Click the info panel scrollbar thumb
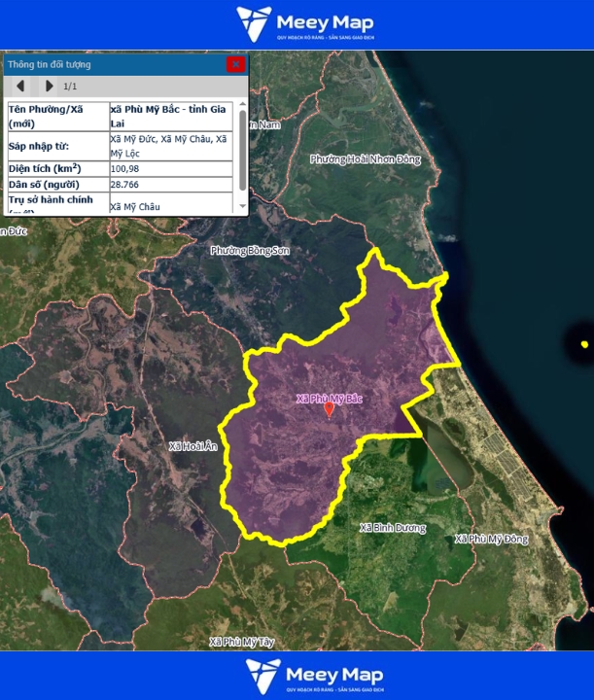Screen dimensions: 594x700 (242, 151)
